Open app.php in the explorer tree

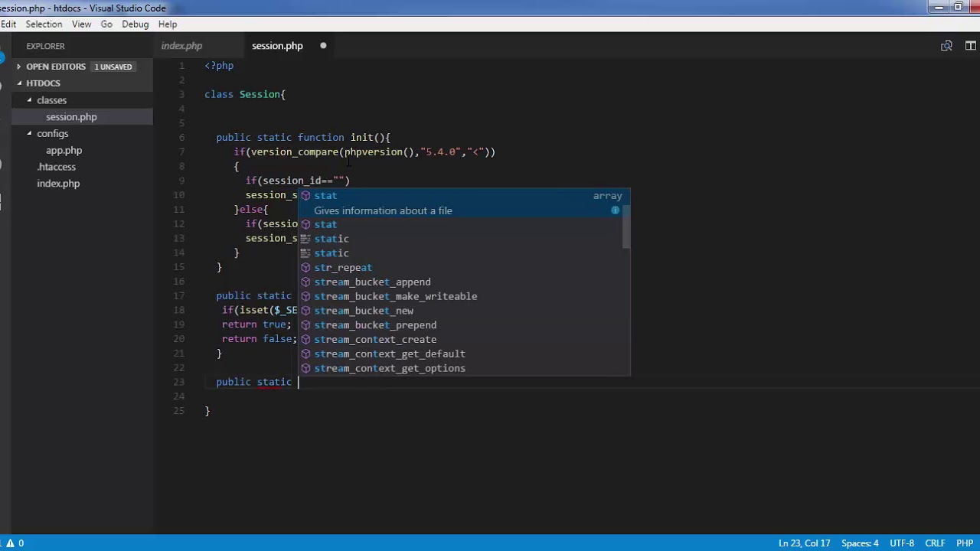pos(64,151)
